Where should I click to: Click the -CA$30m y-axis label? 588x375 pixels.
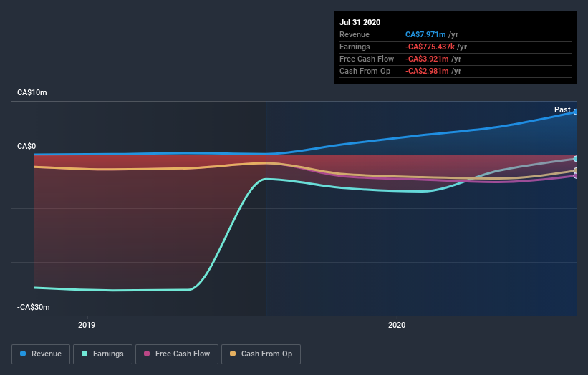point(34,307)
